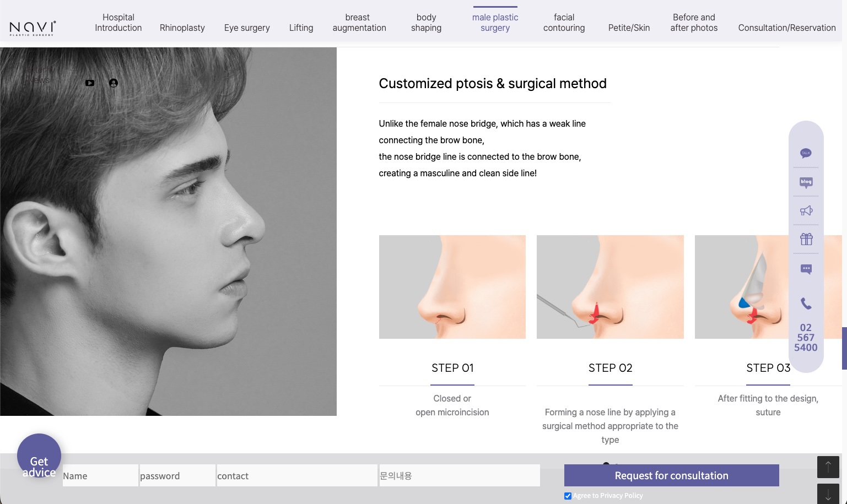Click the NAVI Plastic Surgery logo

(x=31, y=26)
